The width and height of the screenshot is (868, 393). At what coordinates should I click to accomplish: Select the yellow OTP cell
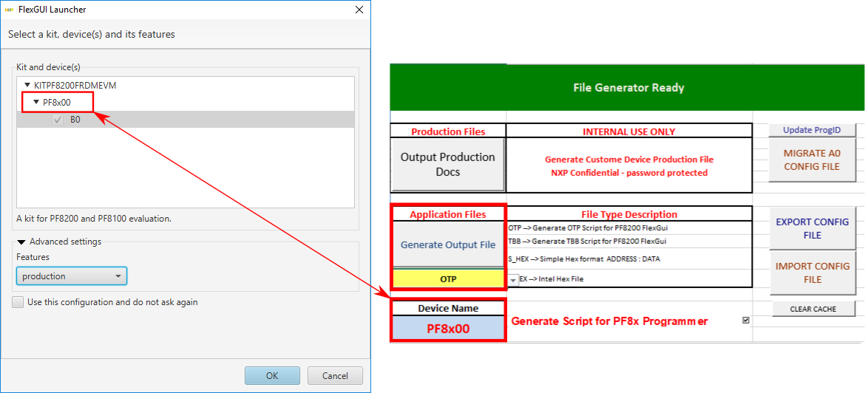[x=447, y=279]
